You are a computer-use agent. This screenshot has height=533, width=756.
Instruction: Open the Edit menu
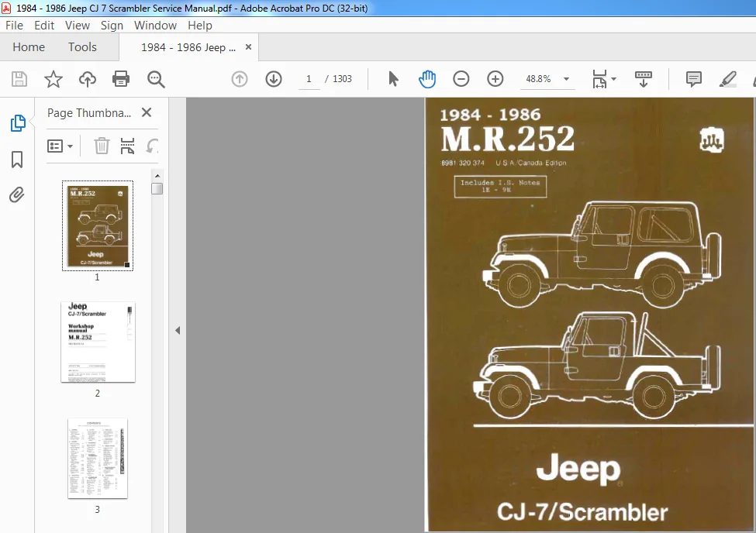(44, 26)
